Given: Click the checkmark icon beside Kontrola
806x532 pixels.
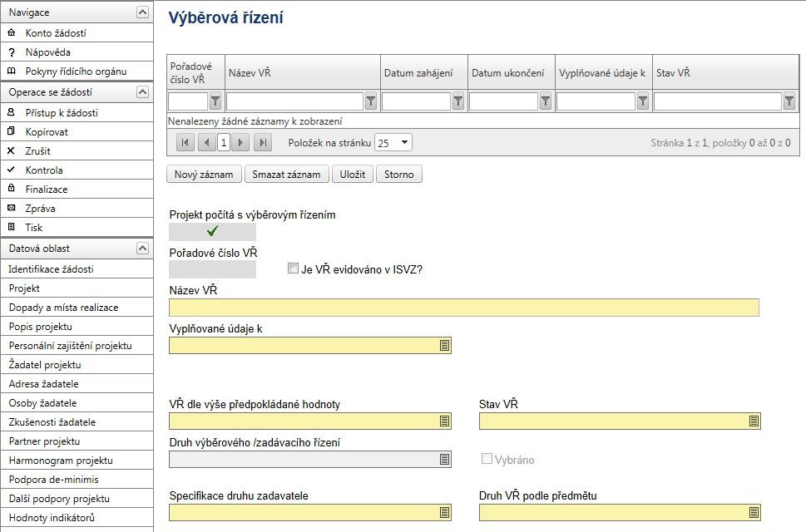Looking at the screenshot, I should 12,169.
